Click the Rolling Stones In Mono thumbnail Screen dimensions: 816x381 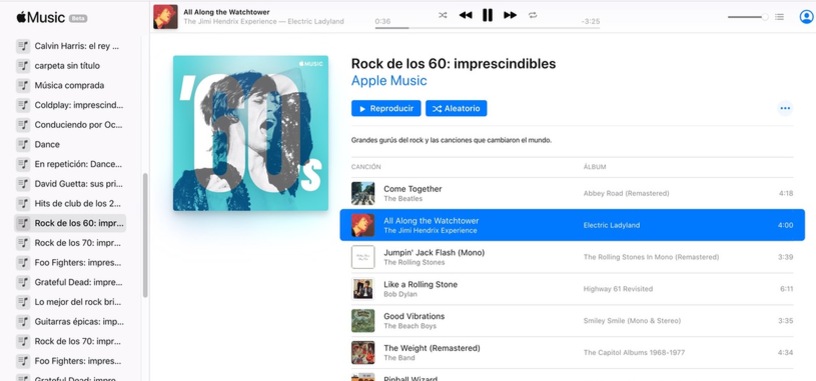click(363, 257)
